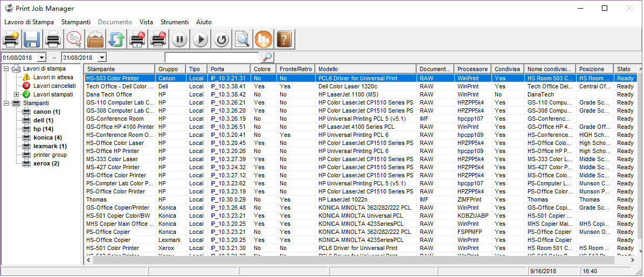644x277 pixels.
Task: Open the Lavoro di Stampa menu
Action: point(29,22)
